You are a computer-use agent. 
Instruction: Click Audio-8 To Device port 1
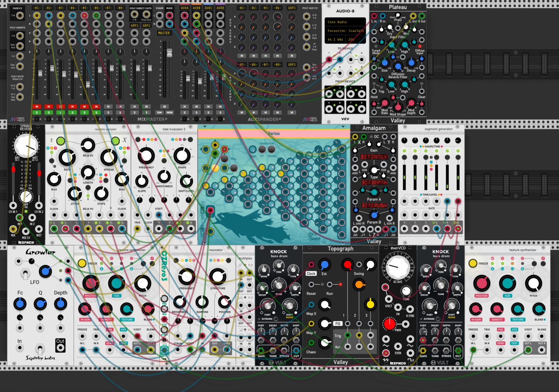pos(329,59)
